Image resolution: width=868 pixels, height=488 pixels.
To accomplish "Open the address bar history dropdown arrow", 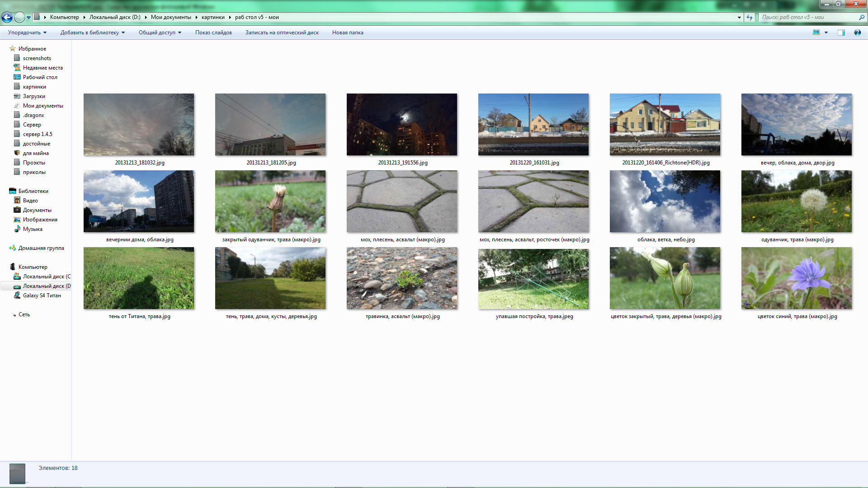I will click(739, 17).
